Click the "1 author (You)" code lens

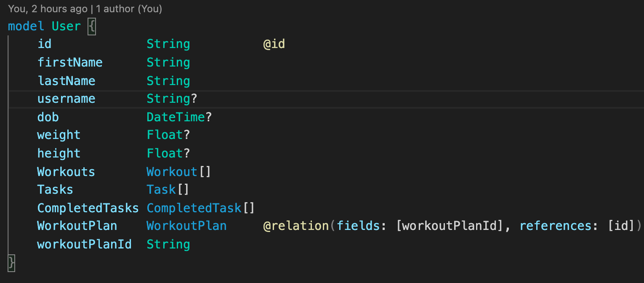coord(129,8)
